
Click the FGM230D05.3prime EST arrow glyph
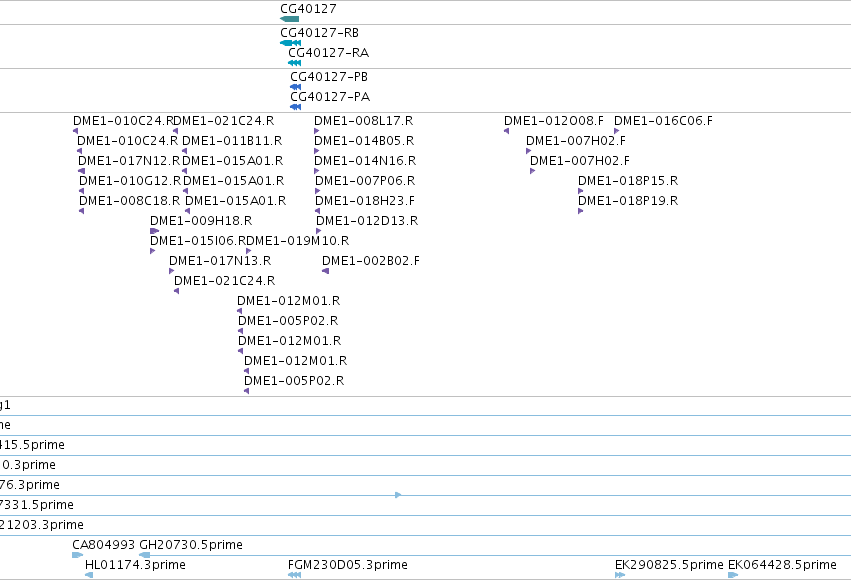tap(294, 575)
